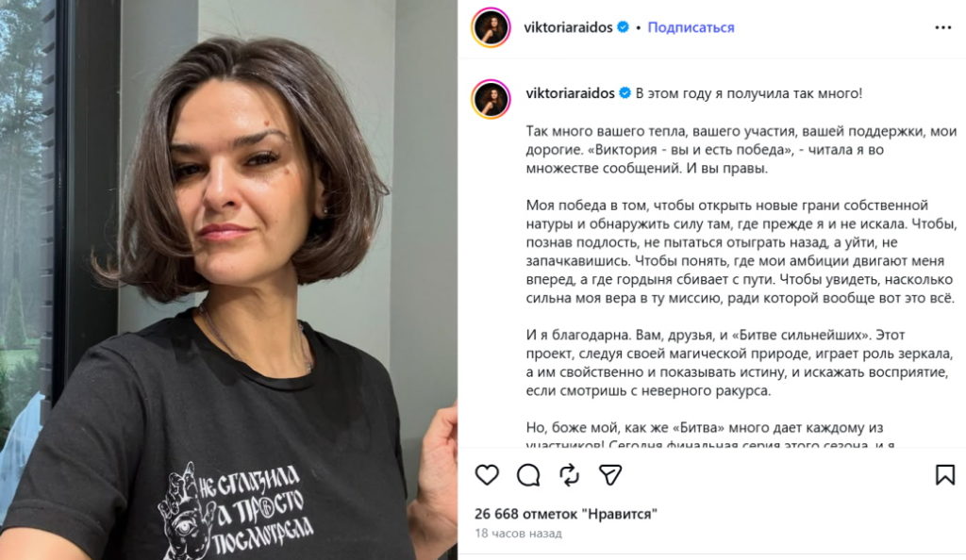View the 26 668 likes list
Screen dimensions: 966x560
click(566, 514)
